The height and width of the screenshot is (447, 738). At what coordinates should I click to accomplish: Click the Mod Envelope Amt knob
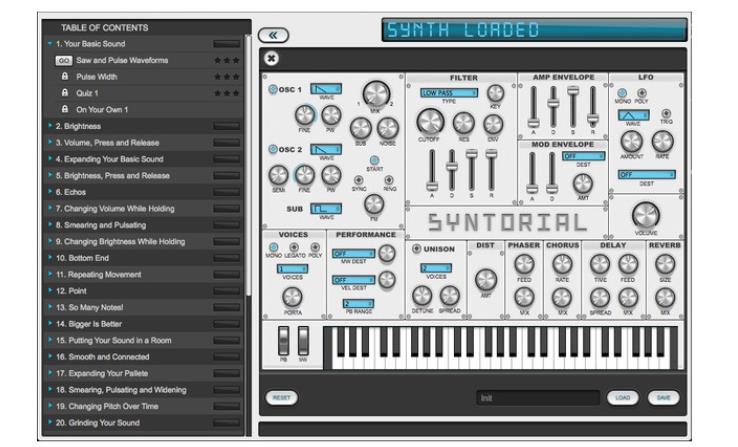coord(583,184)
